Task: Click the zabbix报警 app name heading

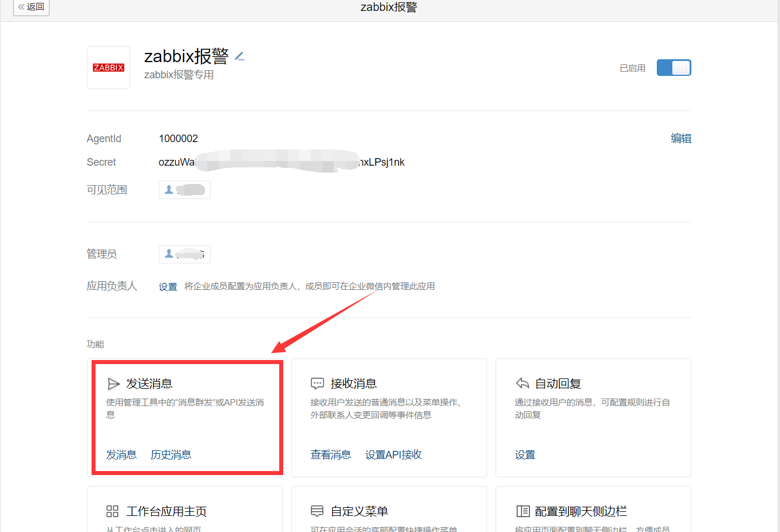Action: 187,56
